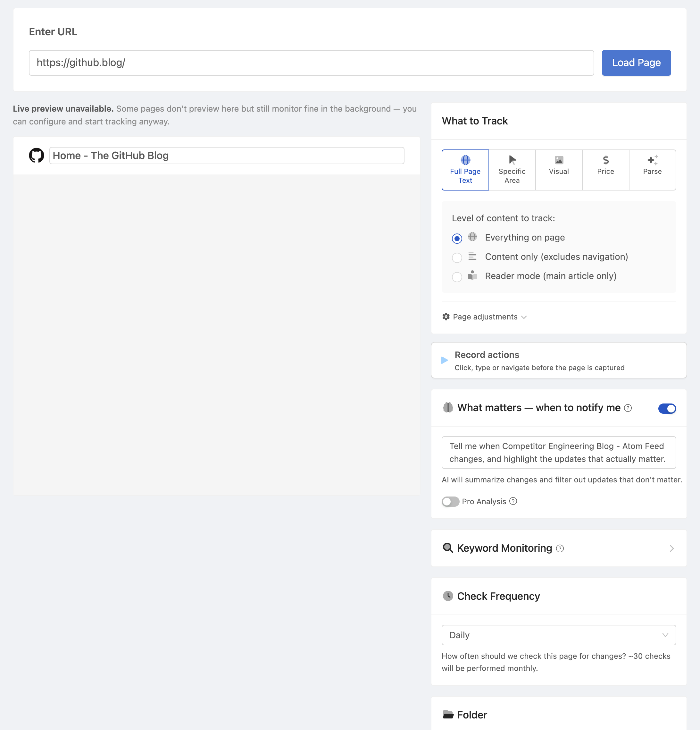Expand the Keyword Monitoring chevron
Viewport: 700px width, 730px height.
coord(672,548)
